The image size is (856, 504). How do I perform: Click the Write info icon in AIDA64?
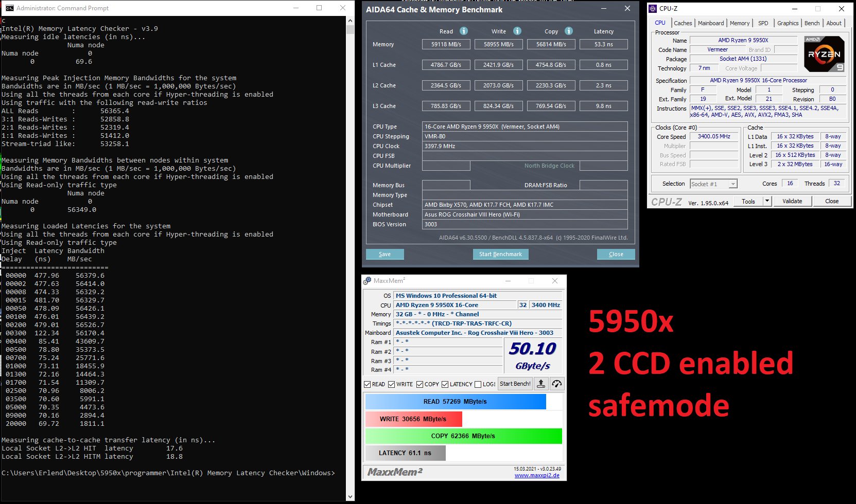(x=517, y=31)
